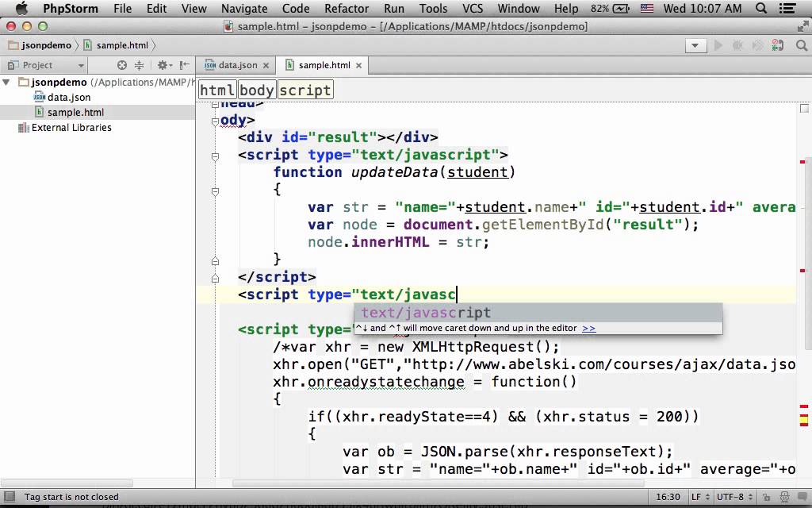
Task: Open the VCS menu
Action: (473, 8)
